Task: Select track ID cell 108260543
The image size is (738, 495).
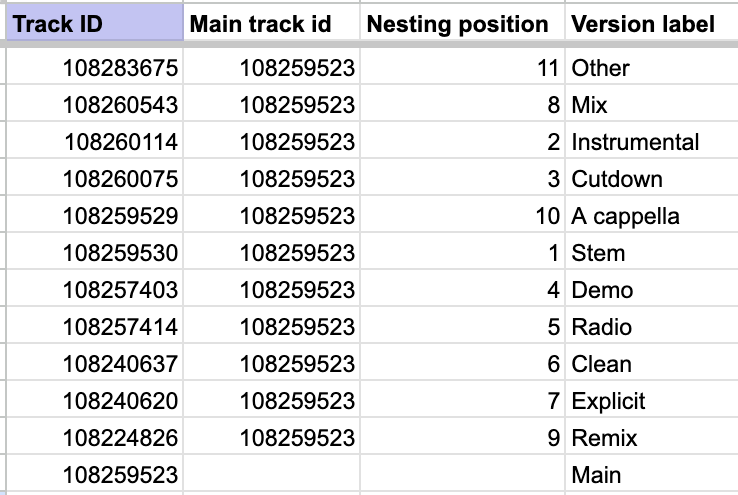Action: pyautogui.click(x=95, y=103)
